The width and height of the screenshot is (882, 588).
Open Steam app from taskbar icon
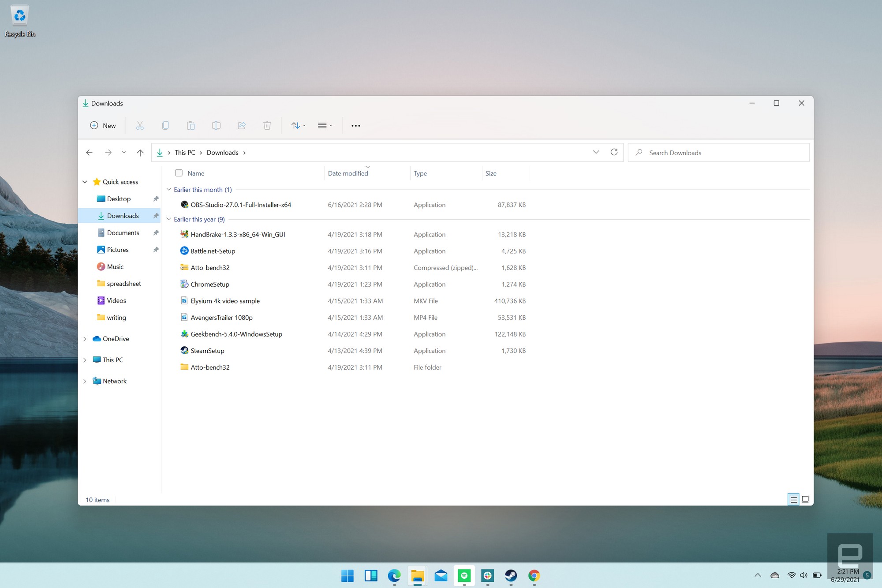click(512, 576)
